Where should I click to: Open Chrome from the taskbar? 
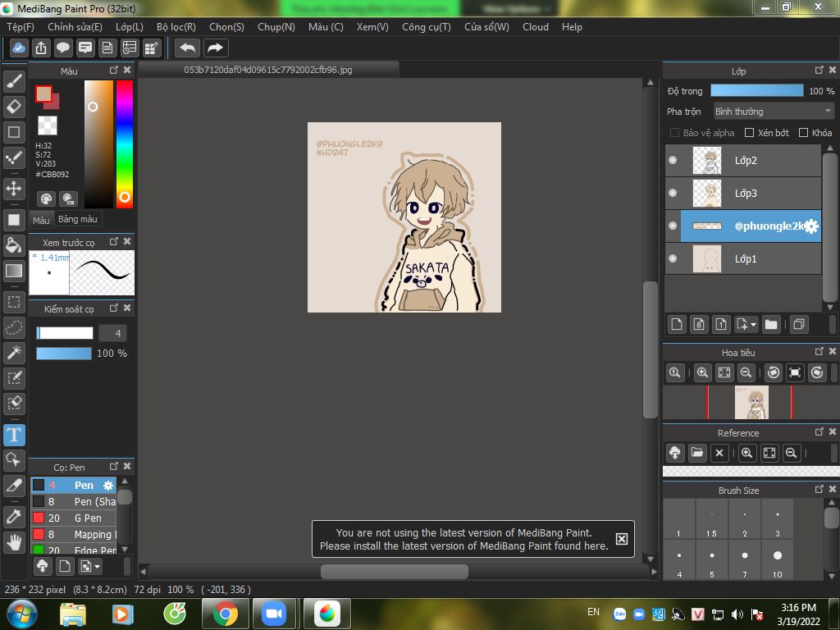[226, 614]
